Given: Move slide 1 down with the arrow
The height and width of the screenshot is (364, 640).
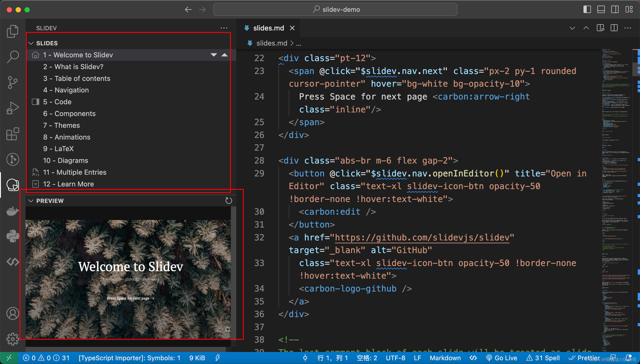Looking at the screenshot, I should pyautogui.click(x=214, y=55).
